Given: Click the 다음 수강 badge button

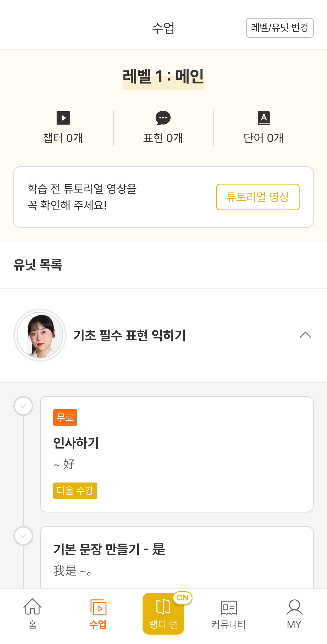Looking at the screenshot, I should (75, 491).
